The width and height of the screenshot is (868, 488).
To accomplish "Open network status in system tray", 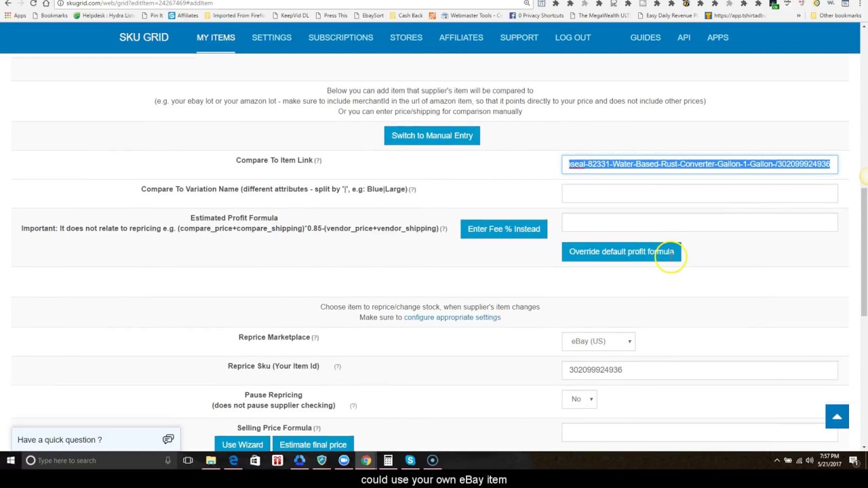I will (x=799, y=460).
